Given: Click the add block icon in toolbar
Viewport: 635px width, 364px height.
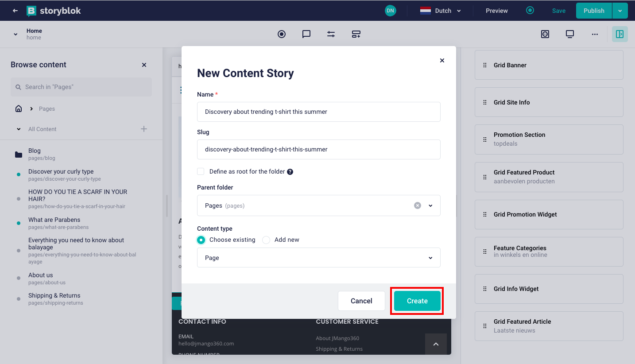Looking at the screenshot, I should 356,34.
